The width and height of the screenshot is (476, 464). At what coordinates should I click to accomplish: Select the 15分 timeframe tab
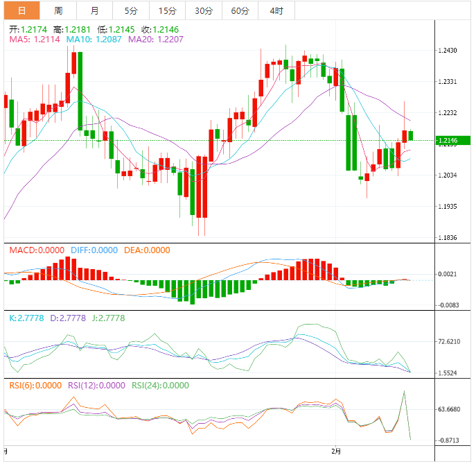tap(167, 10)
